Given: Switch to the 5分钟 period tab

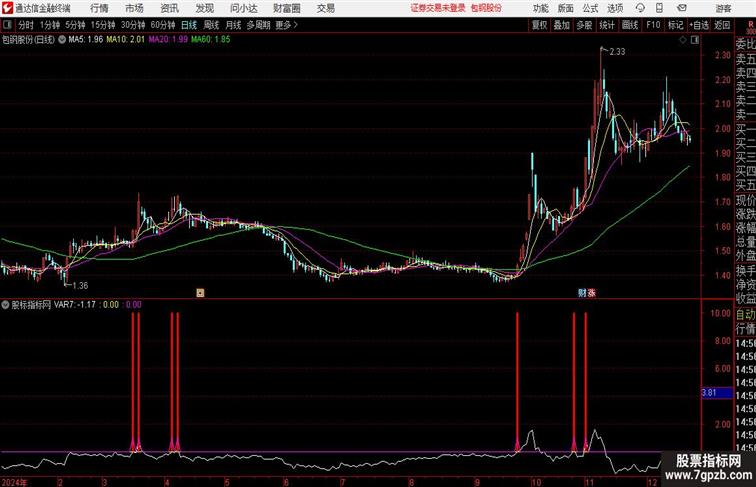Looking at the screenshot, I should tap(75, 25).
